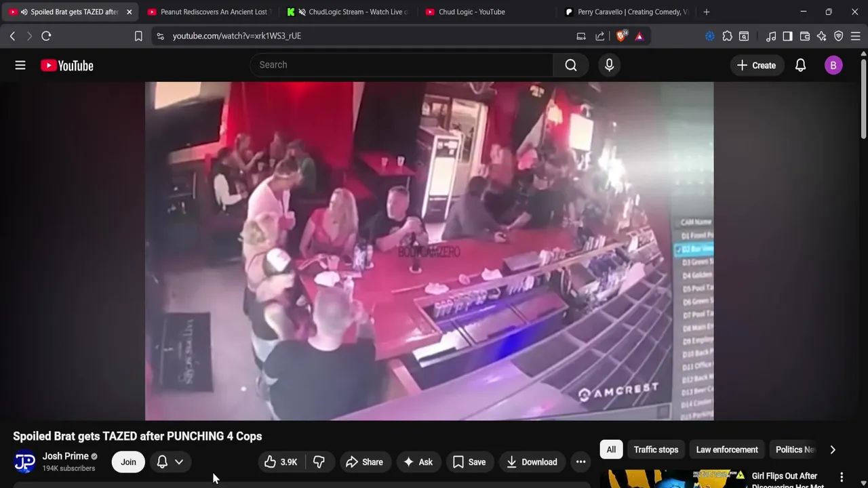Open account menu avatar B
Screen dimensions: 868x488
tap(833, 65)
